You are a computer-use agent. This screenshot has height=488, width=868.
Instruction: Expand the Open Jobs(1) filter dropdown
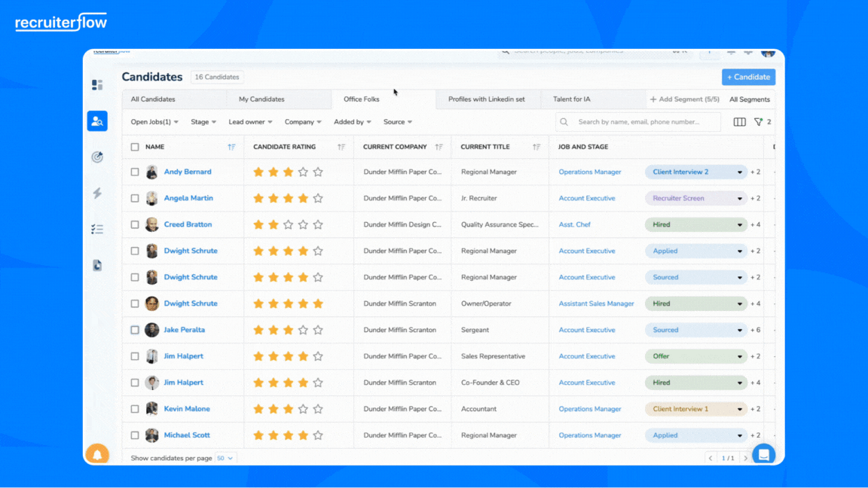tap(154, 122)
